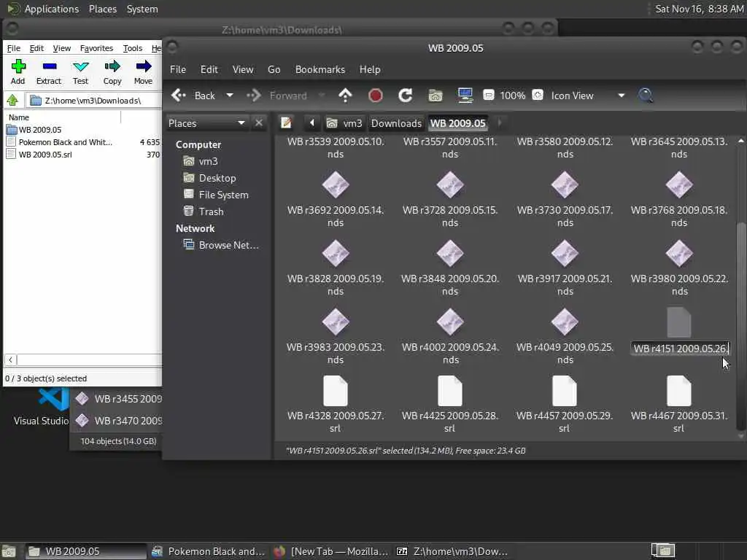Click the WB r4151 rename text field
This screenshot has width=747, height=560.
point(680,349)
